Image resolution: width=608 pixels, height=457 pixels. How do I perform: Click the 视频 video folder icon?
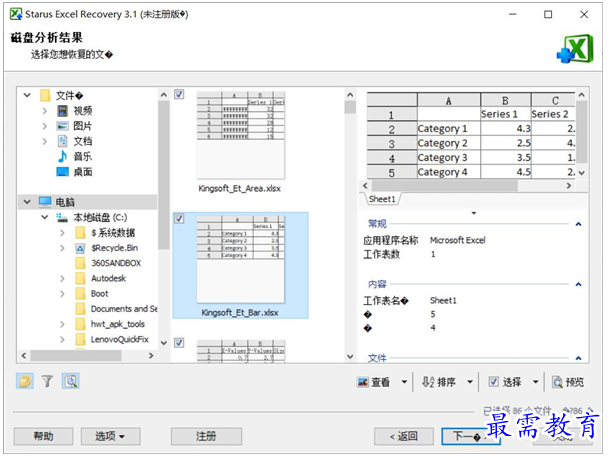pos(62,111)
